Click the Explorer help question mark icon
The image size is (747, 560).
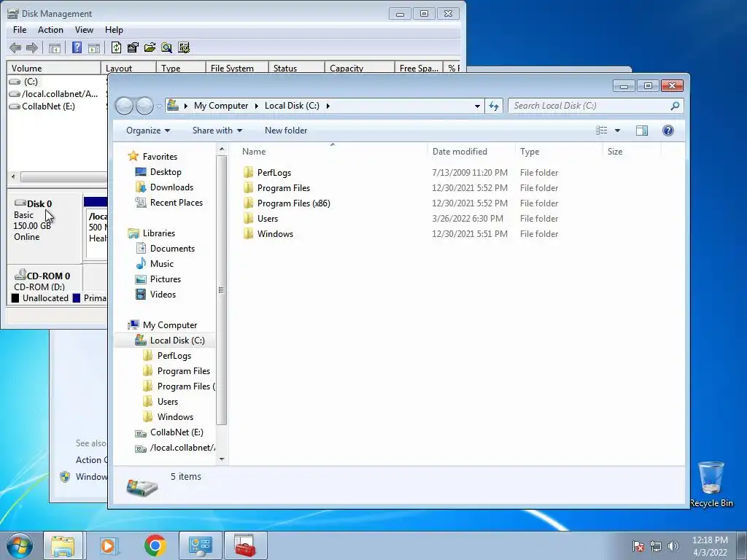click(x=668, y=131)
